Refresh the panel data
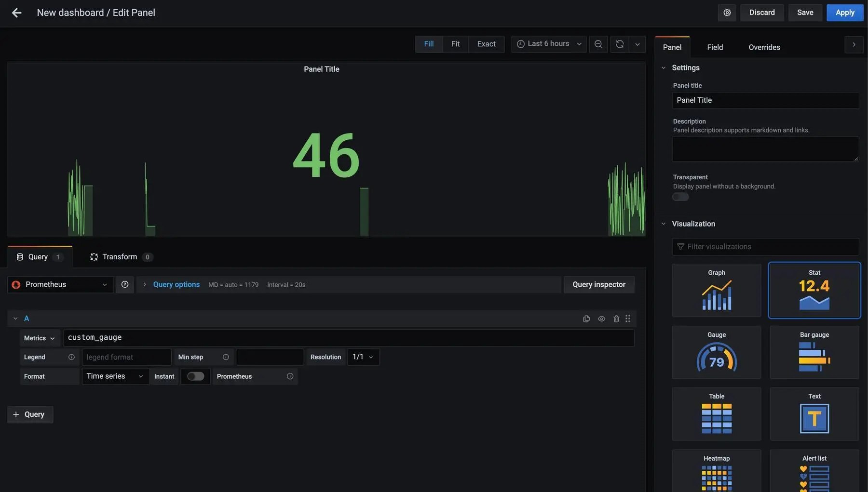Screen dimensions: 868x492 pos(619,43)
